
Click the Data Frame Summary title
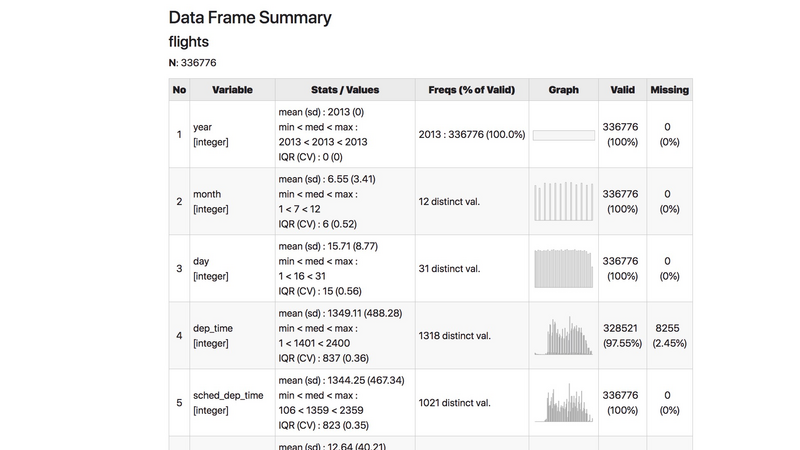click(249, 18)
